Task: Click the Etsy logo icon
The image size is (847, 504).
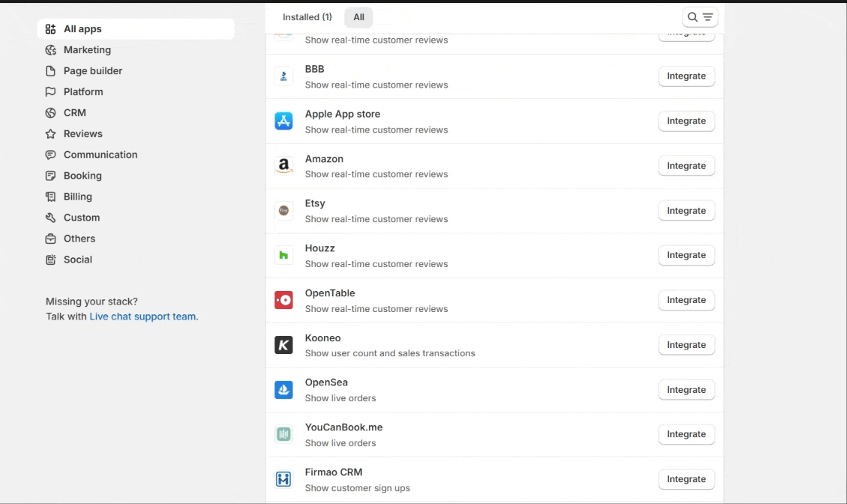Action: (284, 211)
